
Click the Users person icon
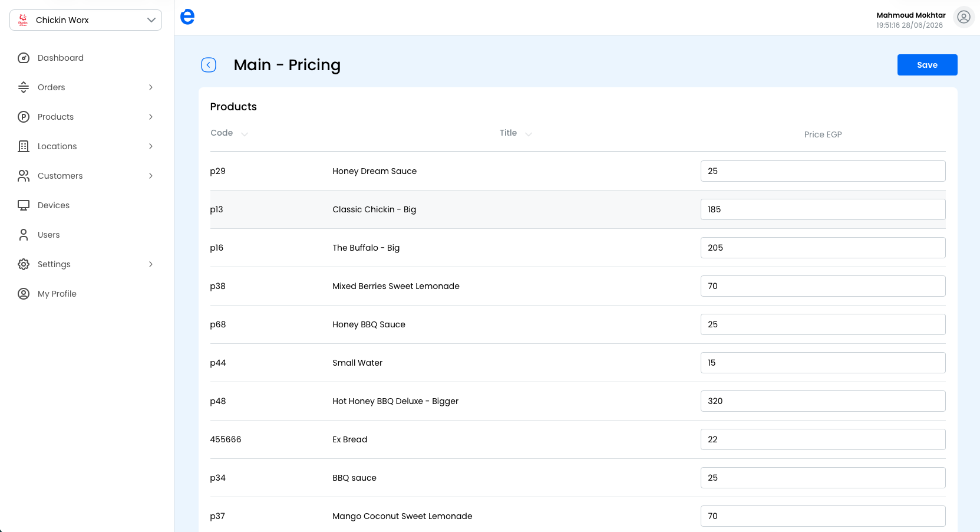[x=24, y=235]
